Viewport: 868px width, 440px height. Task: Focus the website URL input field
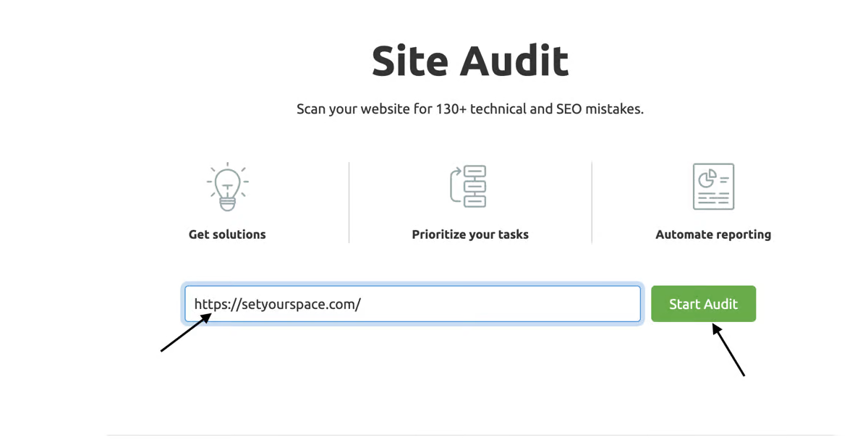[412, 304]
